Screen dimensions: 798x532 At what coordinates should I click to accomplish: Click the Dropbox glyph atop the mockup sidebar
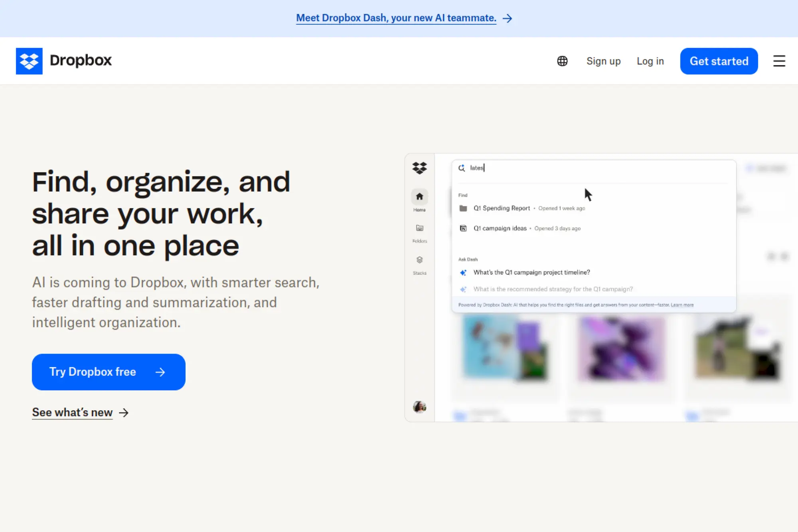(419, 168)
